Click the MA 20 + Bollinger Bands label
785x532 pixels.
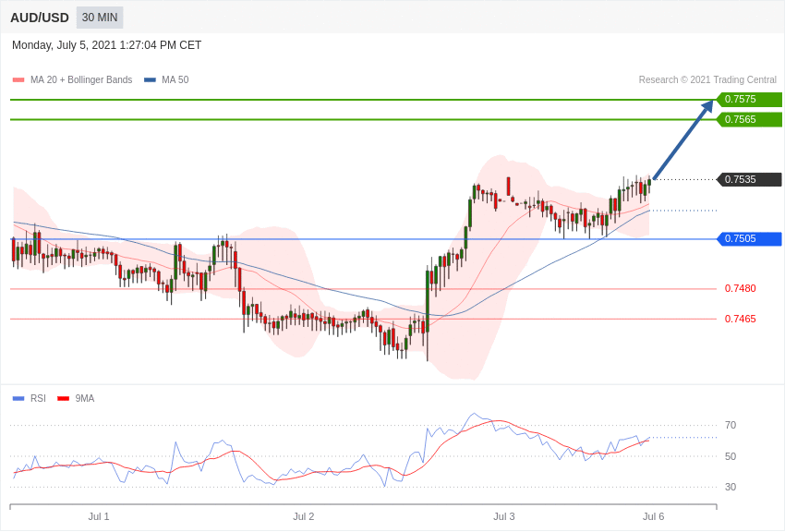(x=81, y=80)
